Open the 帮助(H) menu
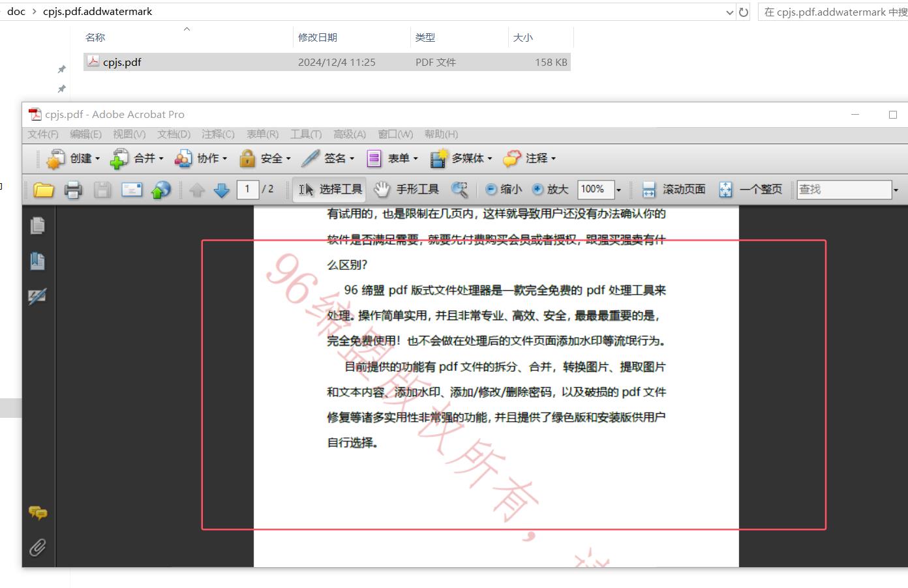This screenshot has width=908, height=588. 441,134
